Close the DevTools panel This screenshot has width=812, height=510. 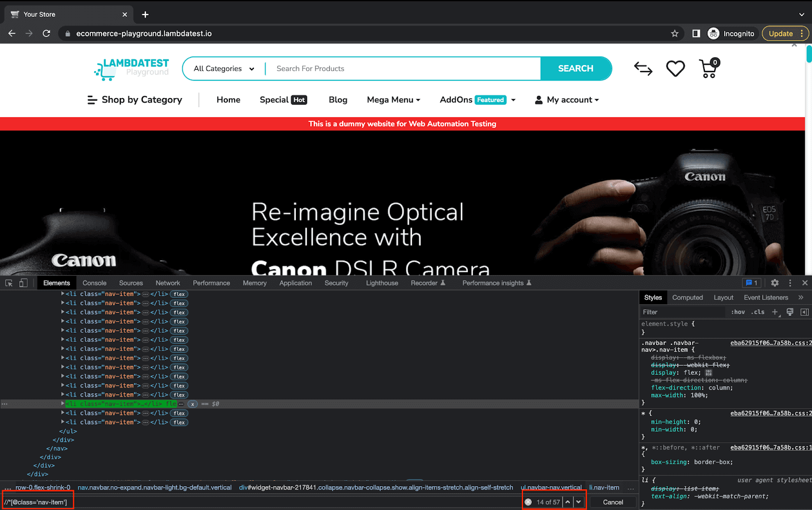(805, 283)
